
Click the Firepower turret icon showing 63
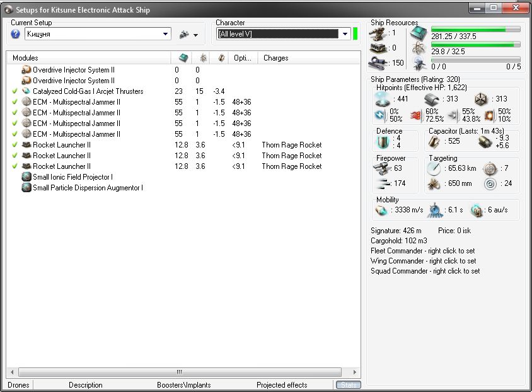(x=382, y=168)
